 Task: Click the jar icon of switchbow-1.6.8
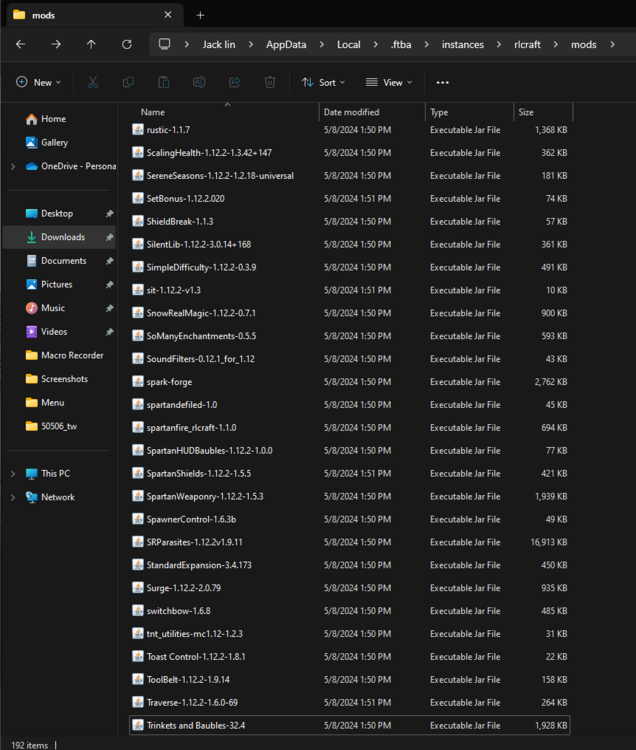[138, 611]
